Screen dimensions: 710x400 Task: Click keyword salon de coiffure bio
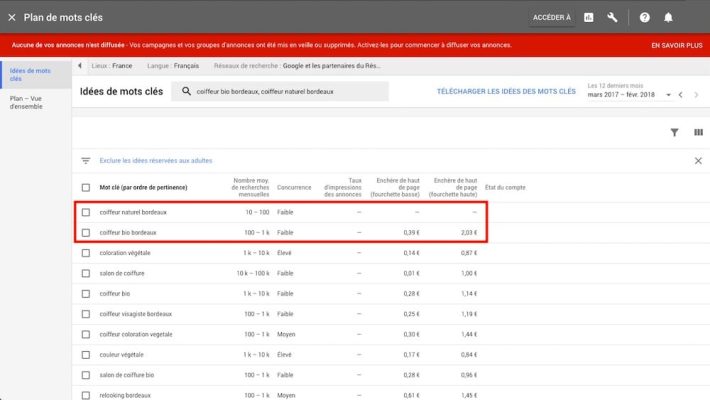coord(127,375)
